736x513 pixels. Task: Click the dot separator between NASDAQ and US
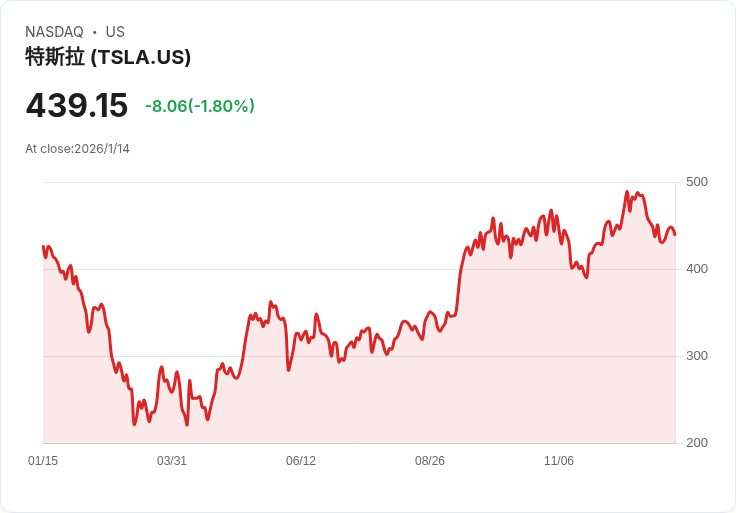[94, 32]
